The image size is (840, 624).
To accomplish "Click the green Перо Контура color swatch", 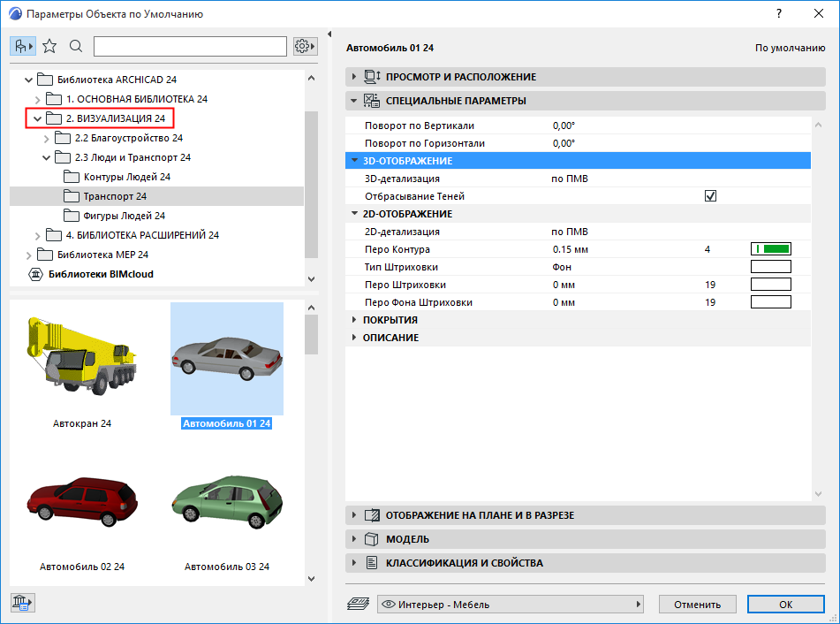I will (769, 248).
